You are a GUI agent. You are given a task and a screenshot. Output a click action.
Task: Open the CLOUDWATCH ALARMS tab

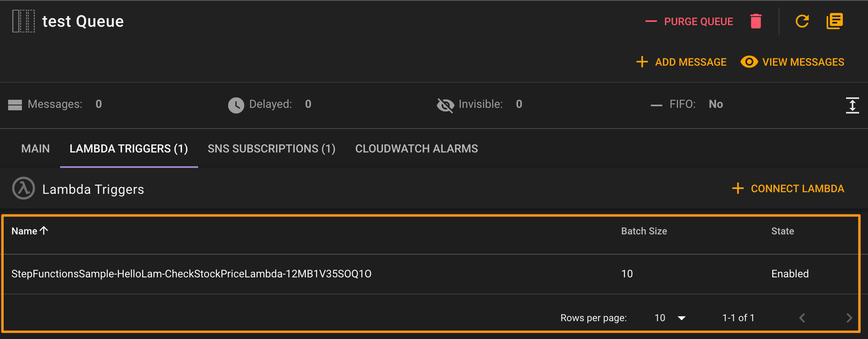pyautogui.click(x=417, y=149)
